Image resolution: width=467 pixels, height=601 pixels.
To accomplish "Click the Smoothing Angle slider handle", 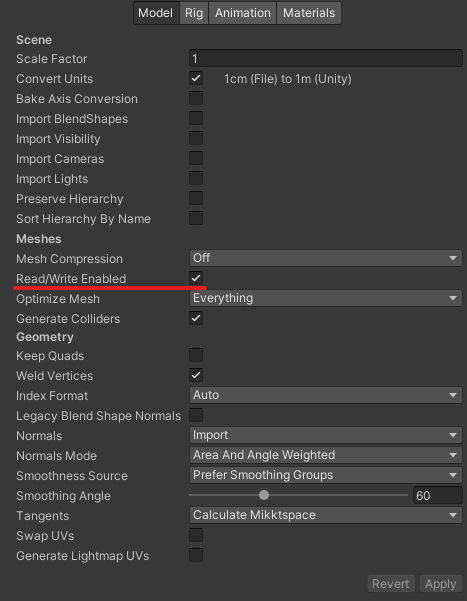I will [264, 495].
